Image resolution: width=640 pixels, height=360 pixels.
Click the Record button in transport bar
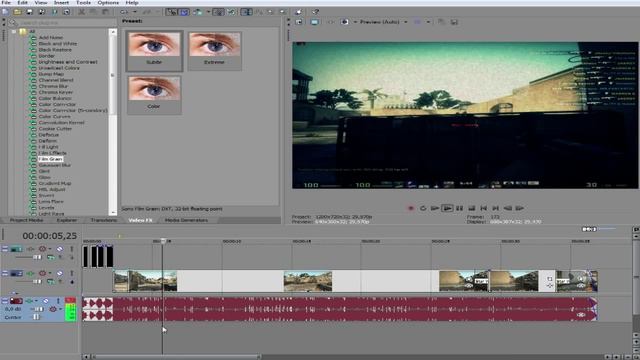point(411,208)
